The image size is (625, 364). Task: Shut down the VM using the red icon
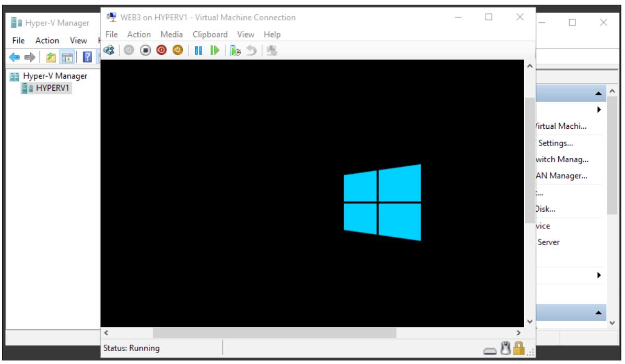point(161,50)
